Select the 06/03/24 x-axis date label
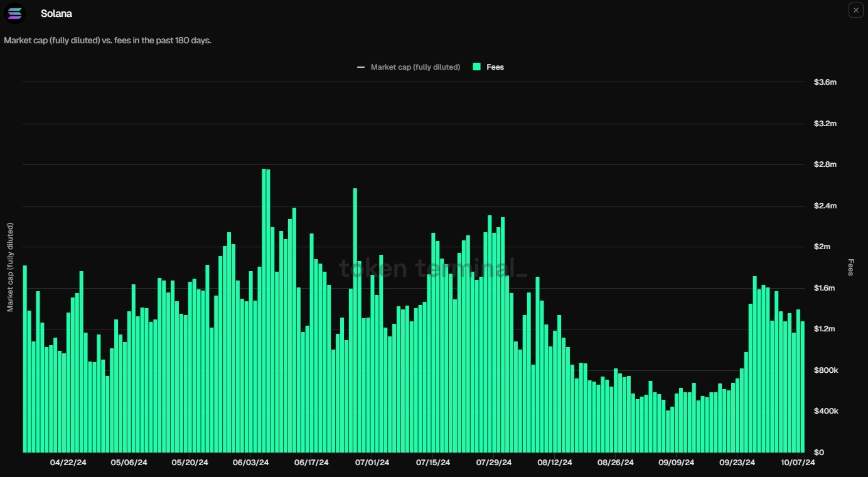Screen dimensions: 868x477 pos(250,463)
